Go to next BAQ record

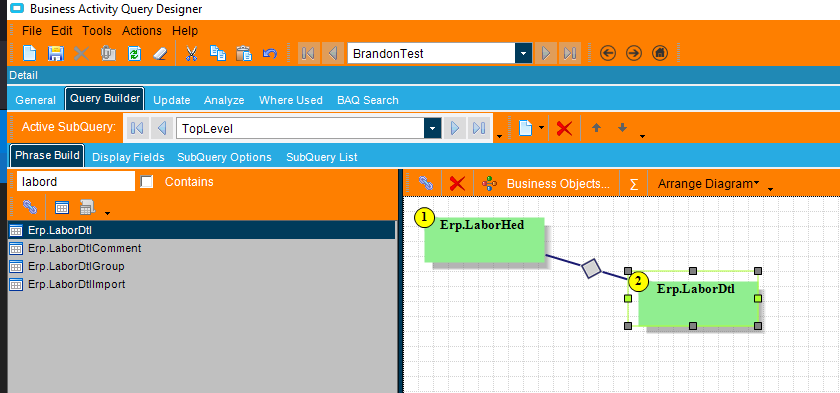tap(546, 54)
